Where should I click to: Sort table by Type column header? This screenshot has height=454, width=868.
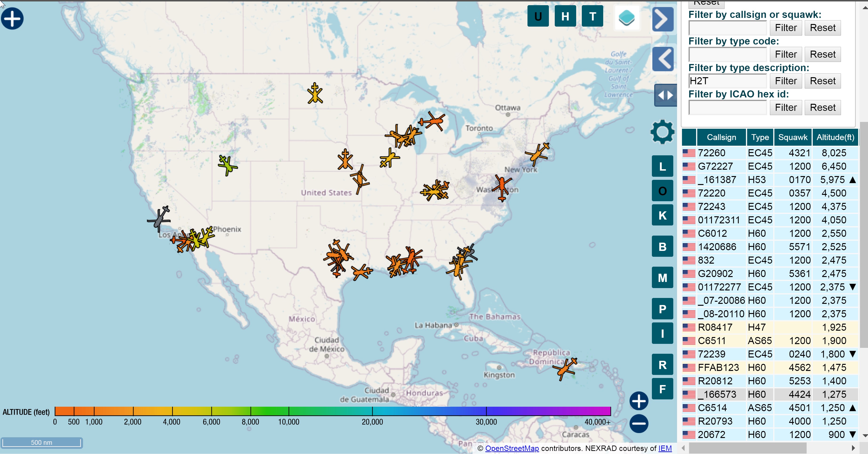pos(760,137)
